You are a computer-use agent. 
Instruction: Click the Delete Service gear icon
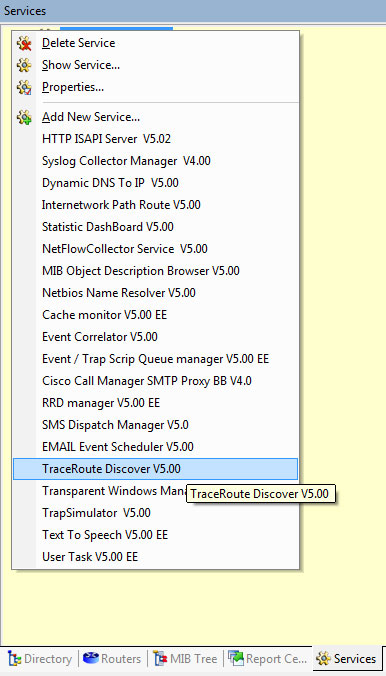coord(24,44)
